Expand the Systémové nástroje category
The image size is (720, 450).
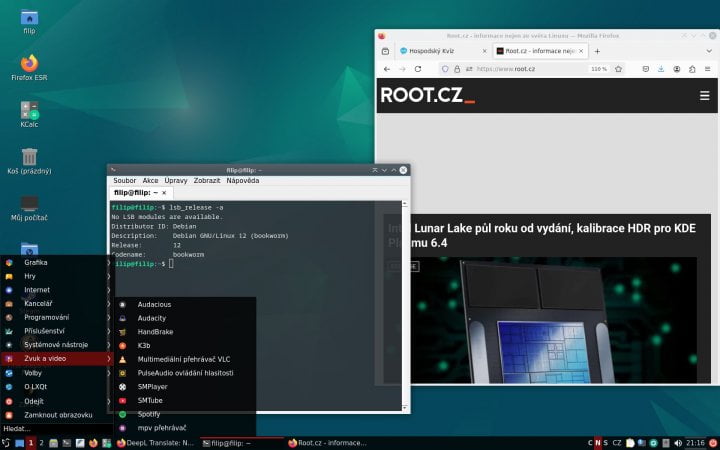[56, 345]
